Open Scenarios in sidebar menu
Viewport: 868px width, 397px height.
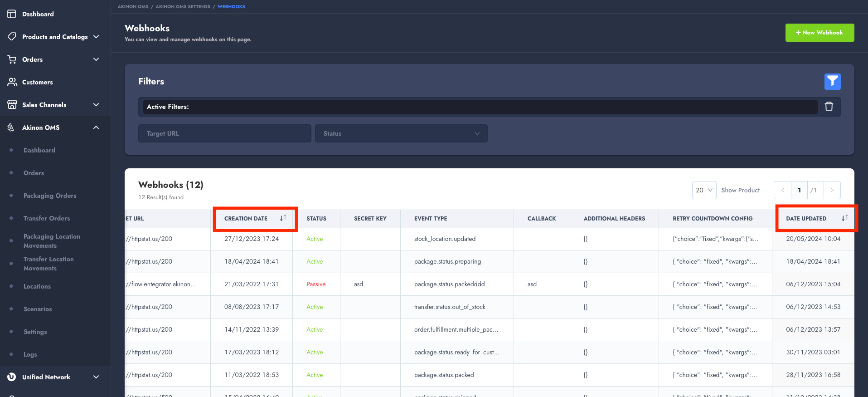(x=38, y=309)
